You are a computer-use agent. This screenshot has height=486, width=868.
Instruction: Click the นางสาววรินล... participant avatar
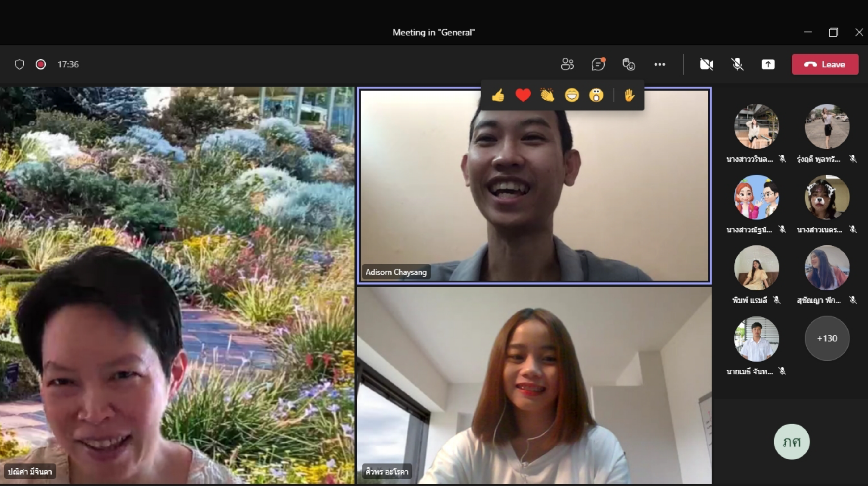pyautogui.click(x=757, y=126)
